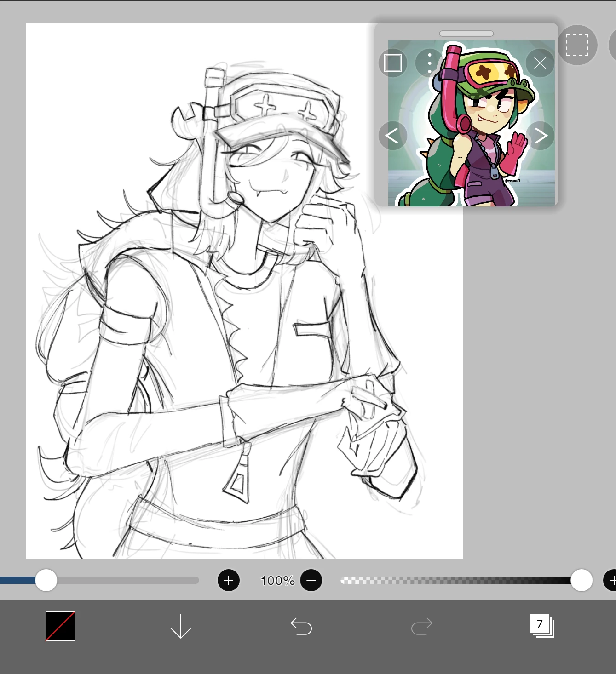Close the floating reference image window

540,63
